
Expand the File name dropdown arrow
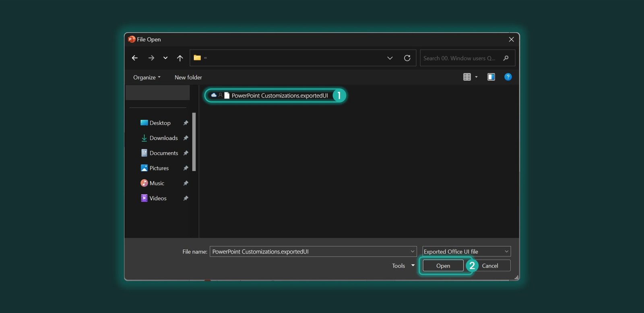[413, 251]
